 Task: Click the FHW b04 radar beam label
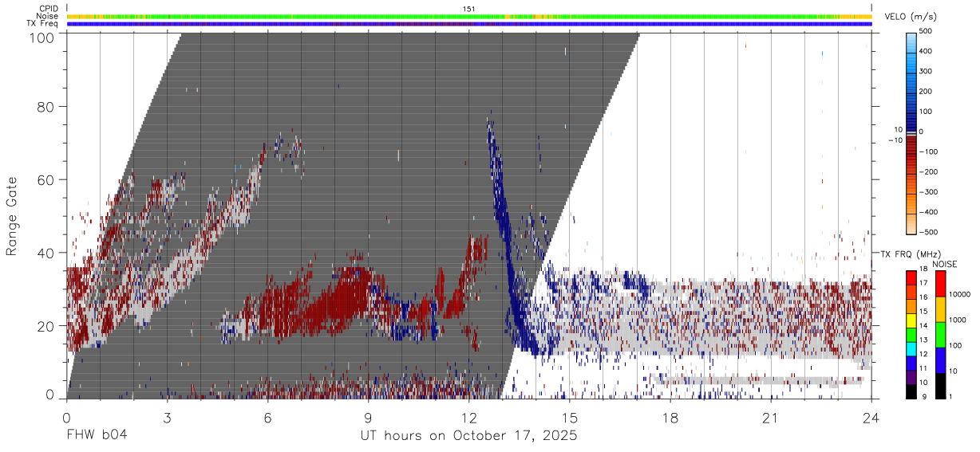point(97,435)
